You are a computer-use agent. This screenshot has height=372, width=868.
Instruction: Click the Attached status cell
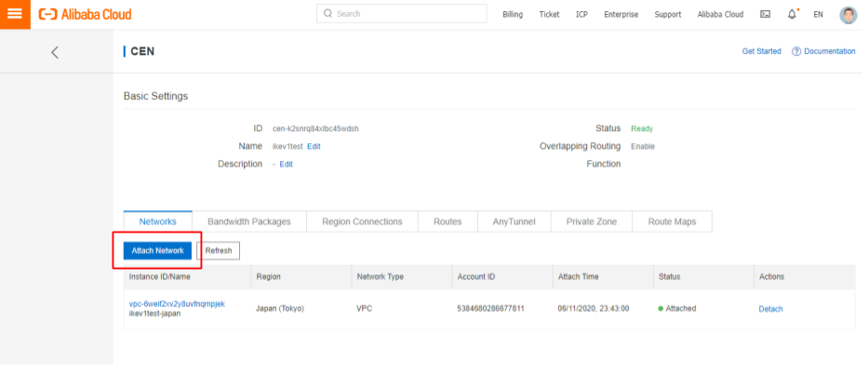pyautogui.click(x=677, y=309)
